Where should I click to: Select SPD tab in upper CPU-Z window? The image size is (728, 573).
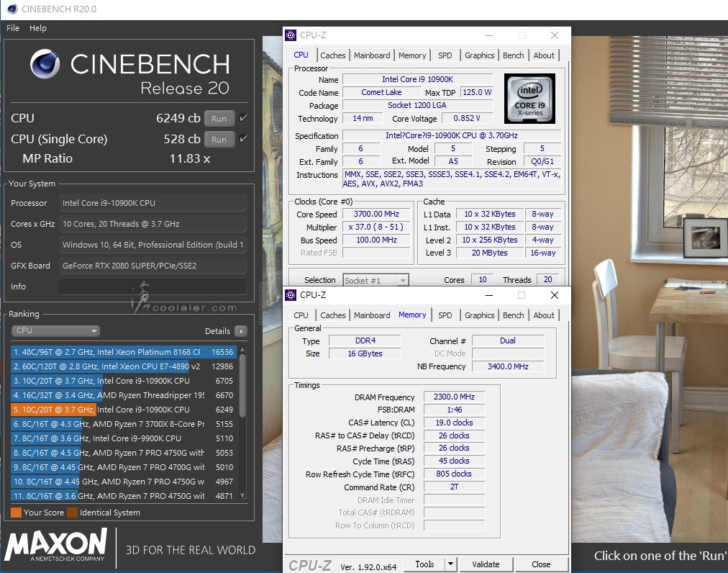445,55
